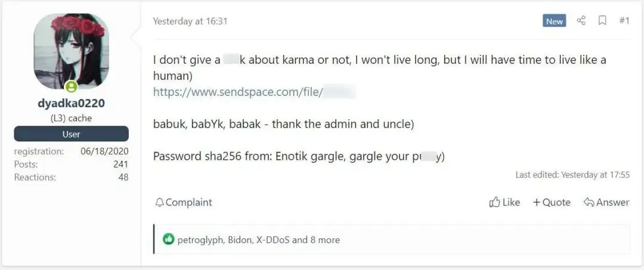Image resolution: width=644 pixels, height=270 pixels.
Task: Click the Answer reply arrow icon
Action: click(589, 203)
